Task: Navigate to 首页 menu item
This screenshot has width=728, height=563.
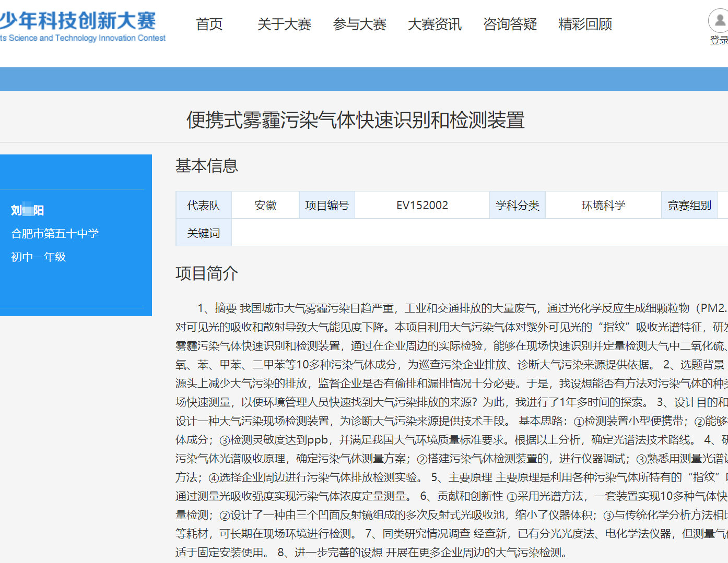Action: pyautogui.click(x=209, y=24)
